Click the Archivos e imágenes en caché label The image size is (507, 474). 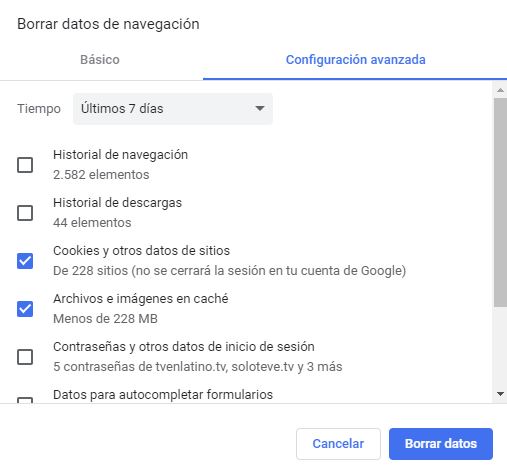[141, 299]
